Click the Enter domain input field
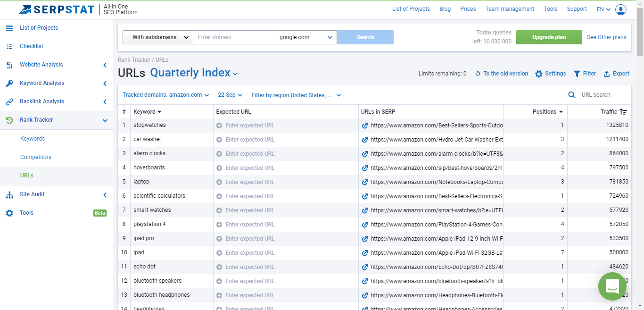 (234, 37)
